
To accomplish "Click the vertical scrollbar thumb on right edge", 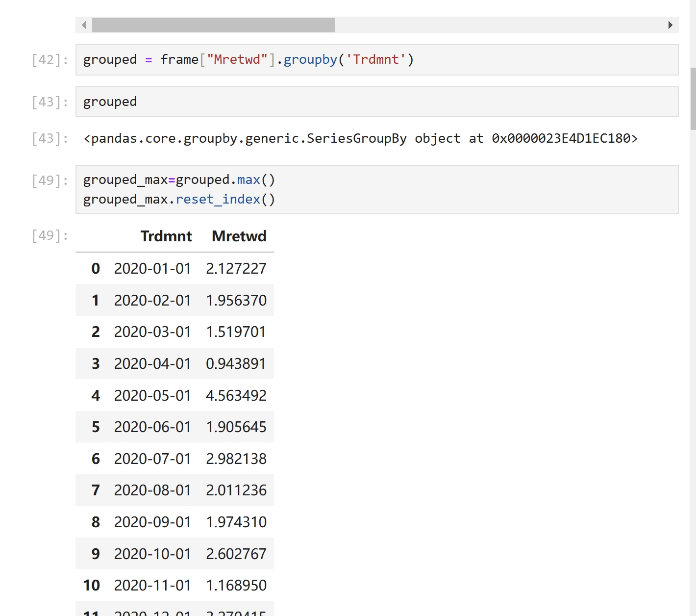I will click(x=693, y=98).
